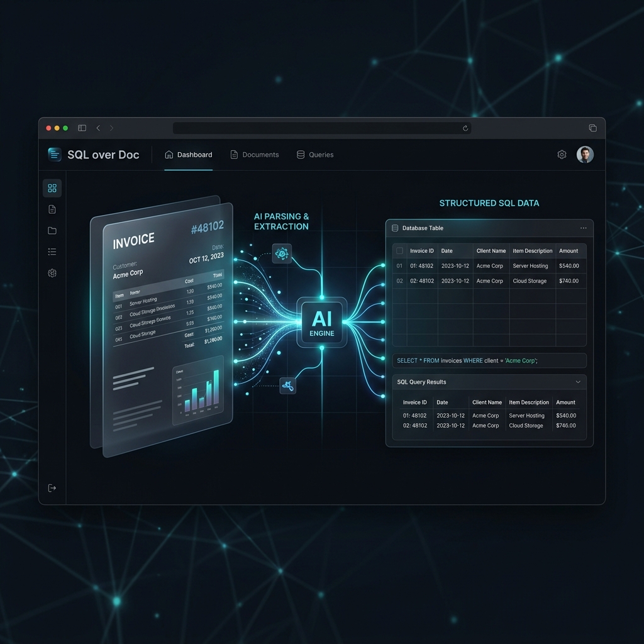Open the document sidebar icon

52,209
